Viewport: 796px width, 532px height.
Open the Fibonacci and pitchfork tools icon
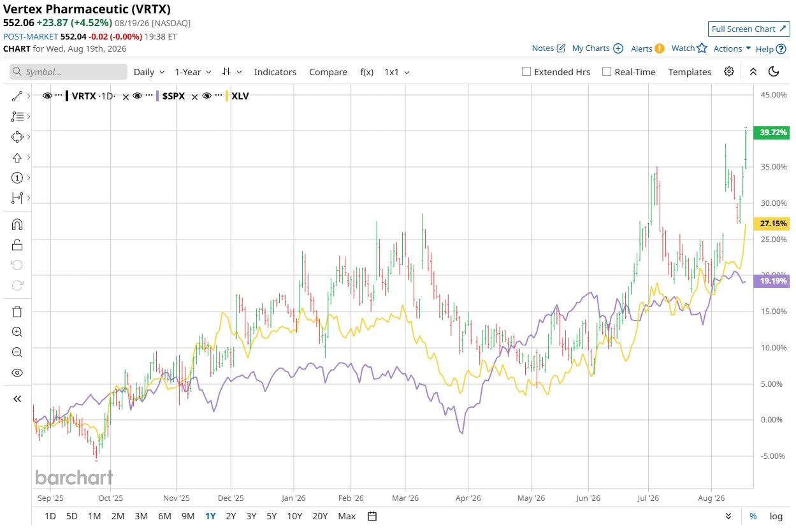click(17, 117)
